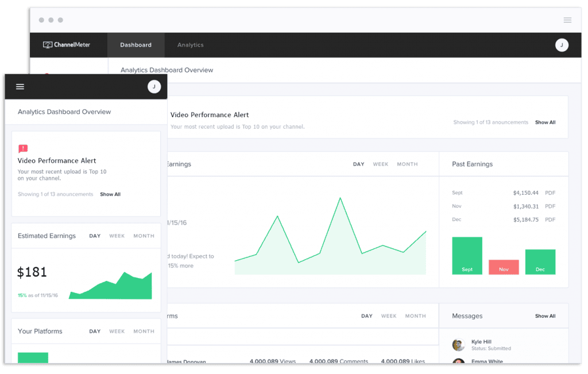Click 'Analytics Dashboard Overview' title in desktop view

[x=167, y=70]
